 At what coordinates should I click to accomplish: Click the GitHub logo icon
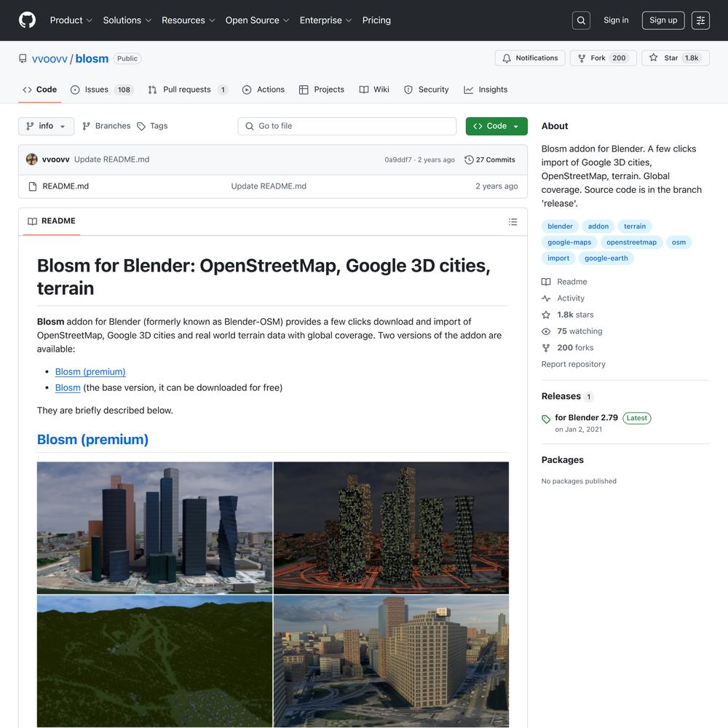click(27, 20)
